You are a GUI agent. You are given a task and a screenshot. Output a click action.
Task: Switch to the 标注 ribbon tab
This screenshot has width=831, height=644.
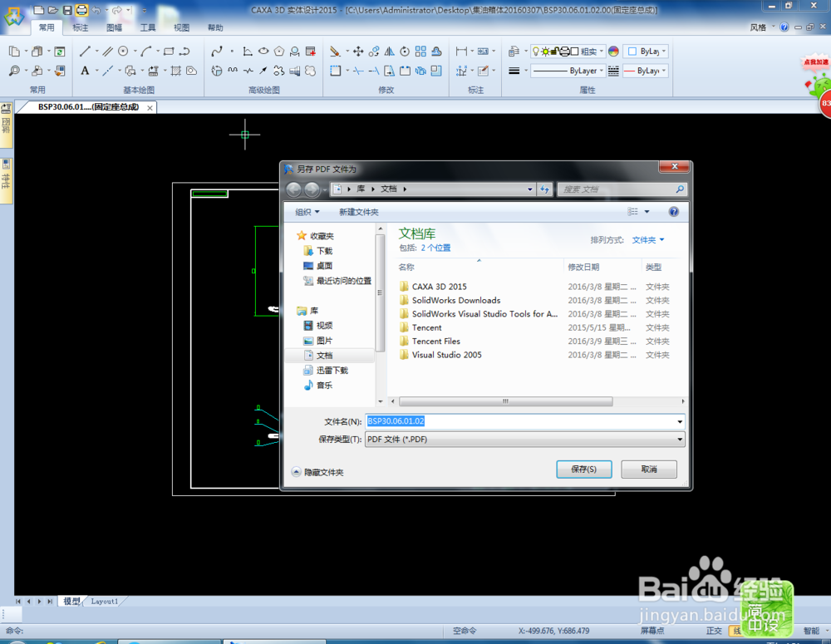click(81, 27)
